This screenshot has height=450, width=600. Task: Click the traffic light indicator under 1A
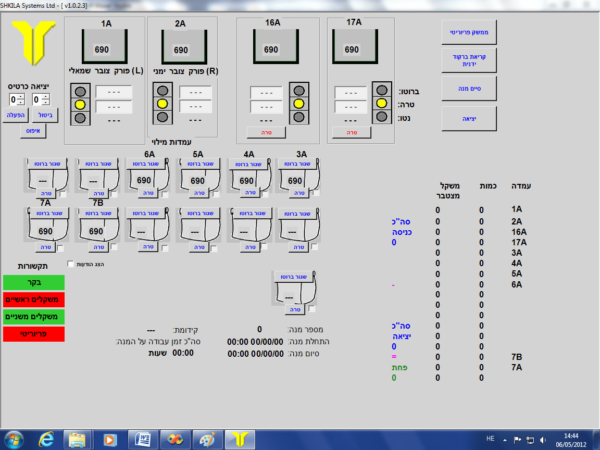click(79, 104)
